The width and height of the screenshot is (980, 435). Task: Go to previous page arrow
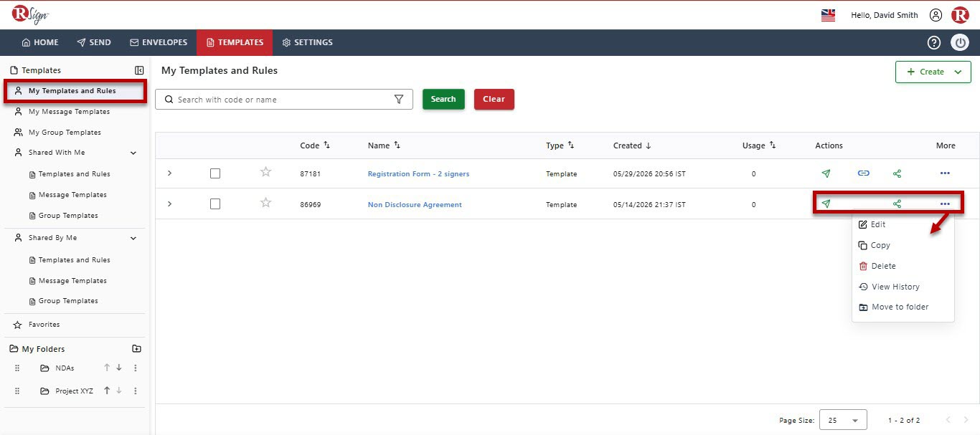(948, 420)
